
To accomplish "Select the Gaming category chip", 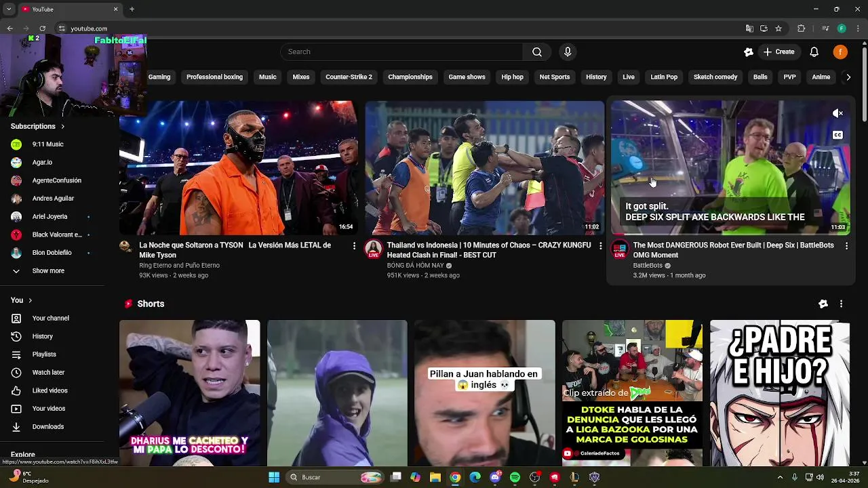I will point(159,77).
